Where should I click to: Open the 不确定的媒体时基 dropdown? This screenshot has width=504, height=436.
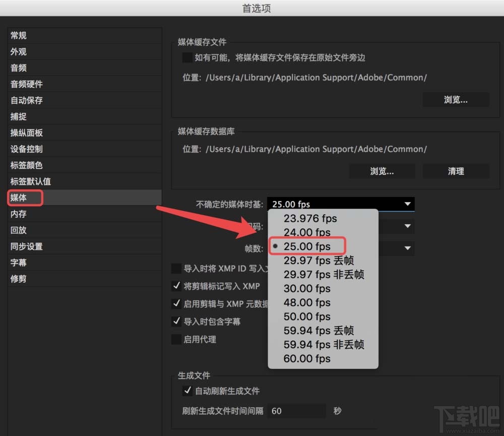(x=341, y=204)
